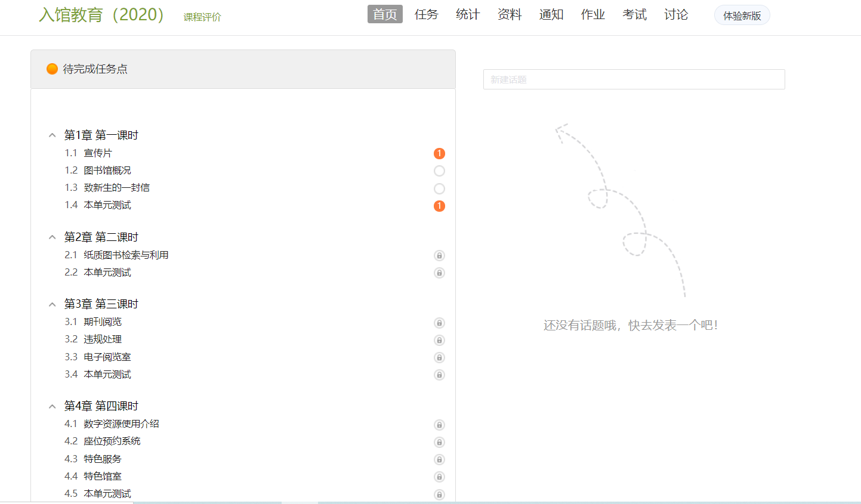Click the 新建话题 input field

tap(634, 79)
